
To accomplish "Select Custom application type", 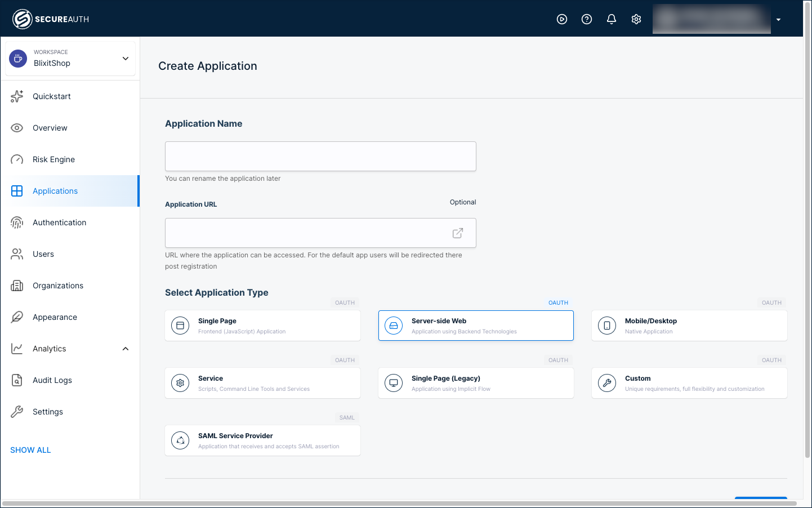I will [689, 383].
